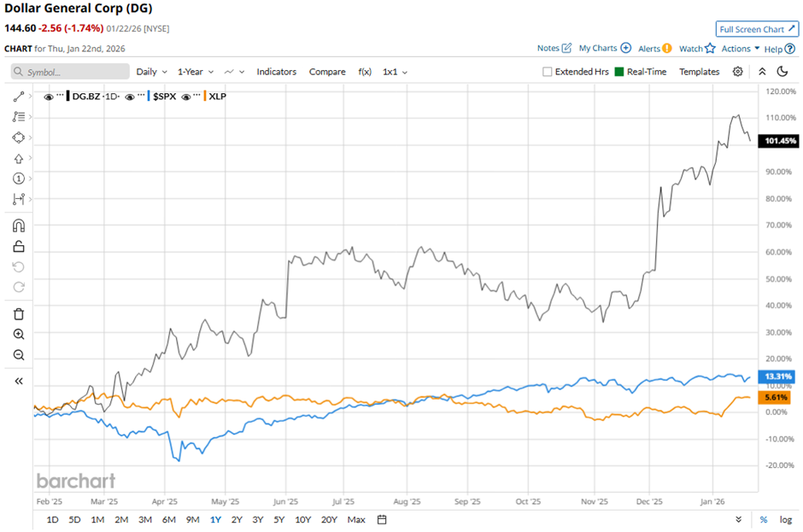Open $SPX series options menu
The image size is (803, 532).
coord(141,96)
